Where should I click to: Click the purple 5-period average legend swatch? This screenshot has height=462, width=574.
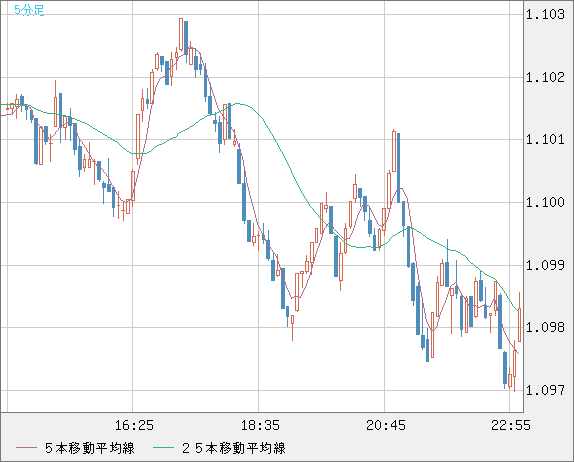pyautogui.click(x=26, y=448)
